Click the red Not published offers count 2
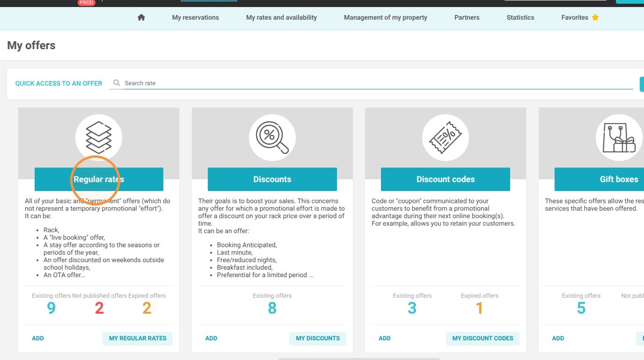 [99, 308]
